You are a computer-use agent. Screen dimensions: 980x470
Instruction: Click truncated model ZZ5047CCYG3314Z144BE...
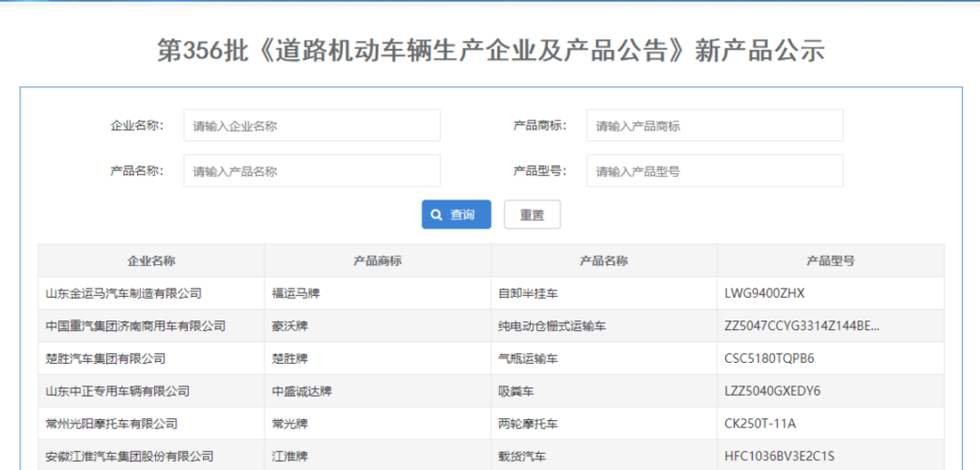coord(802,326)
